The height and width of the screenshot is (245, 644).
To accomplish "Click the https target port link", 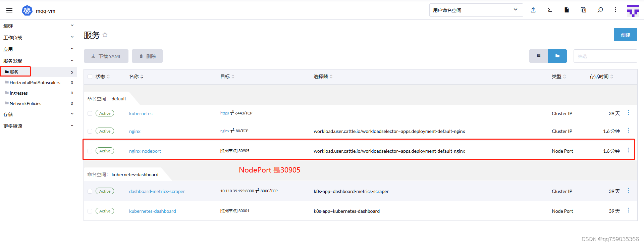I will (x=224, y=113).
